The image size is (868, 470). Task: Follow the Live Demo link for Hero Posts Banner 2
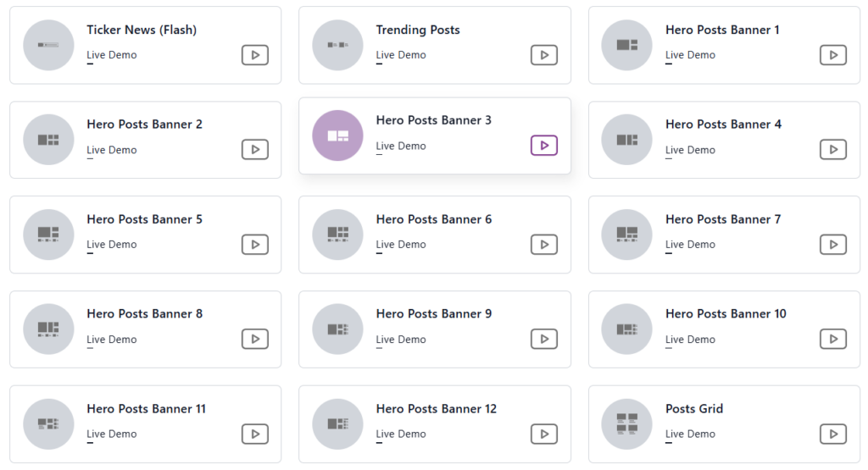pos(111,150)
